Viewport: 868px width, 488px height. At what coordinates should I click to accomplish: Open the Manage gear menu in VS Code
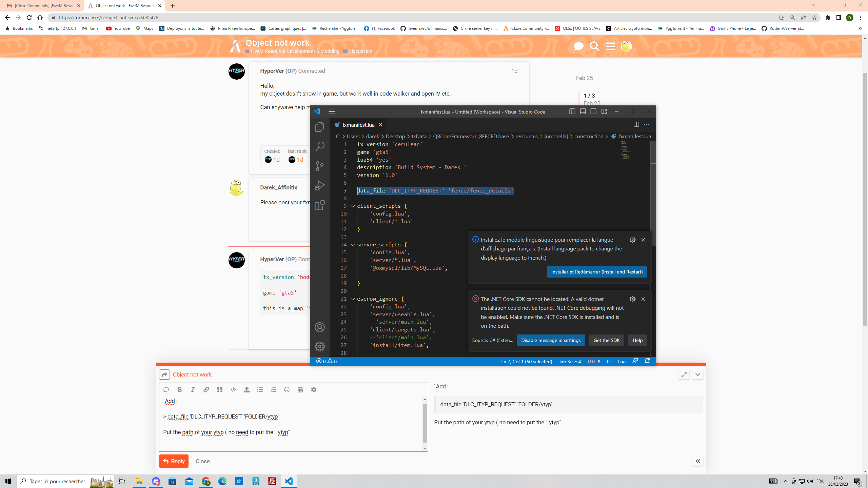point(319,346)
